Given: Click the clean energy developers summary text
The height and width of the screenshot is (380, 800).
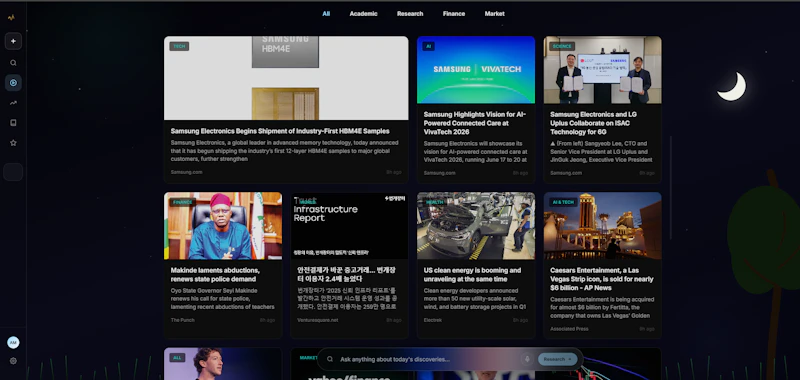Looking at the screenshot, I should (474, 299).
